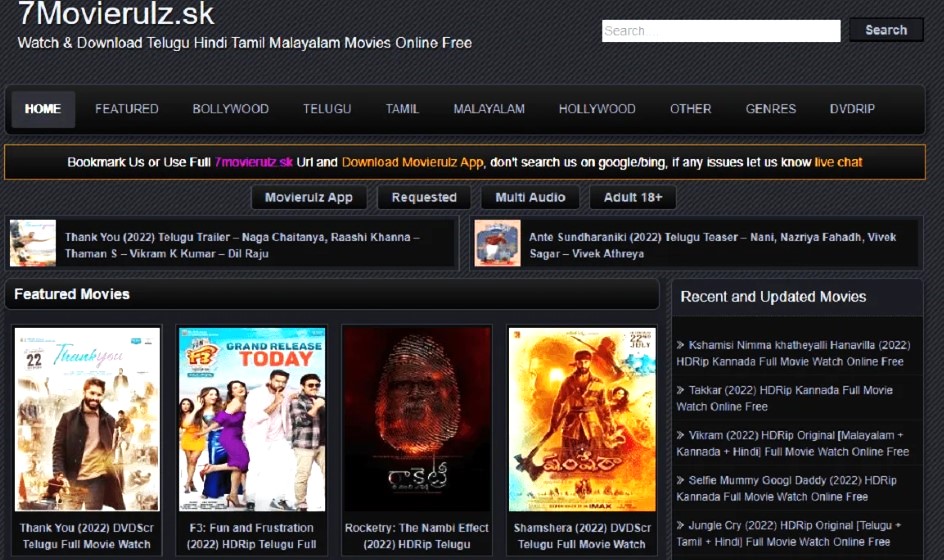Open Selfie Mummy Googl Daddy link
The width and height of the screenshot is (944, 560).
(786, 489)
